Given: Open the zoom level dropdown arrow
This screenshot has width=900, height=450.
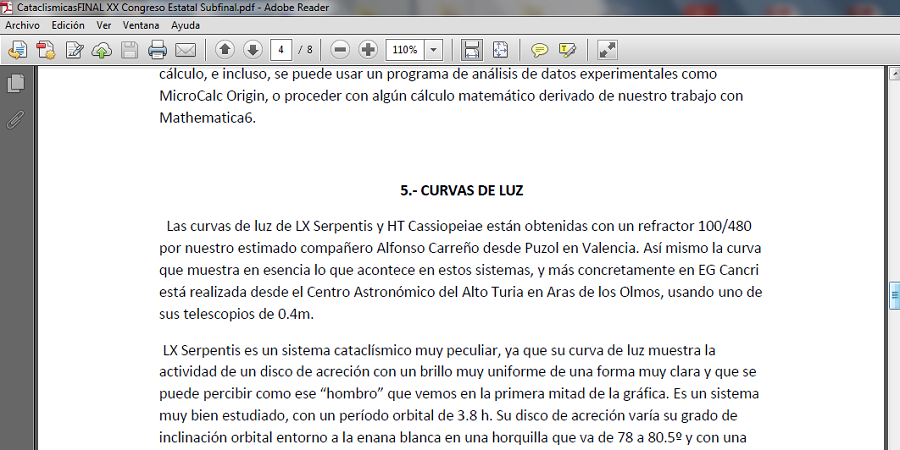Looking at the screenshot, I should (434, 50).
